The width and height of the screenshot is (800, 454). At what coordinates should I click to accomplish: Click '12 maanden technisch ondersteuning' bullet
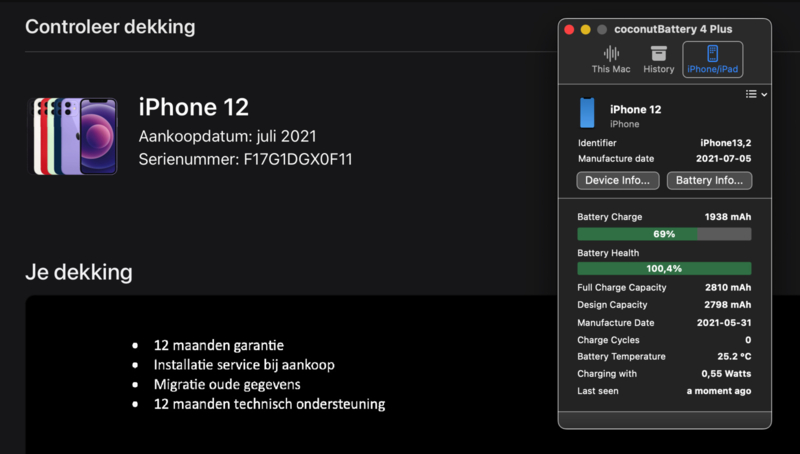(269, 404)
